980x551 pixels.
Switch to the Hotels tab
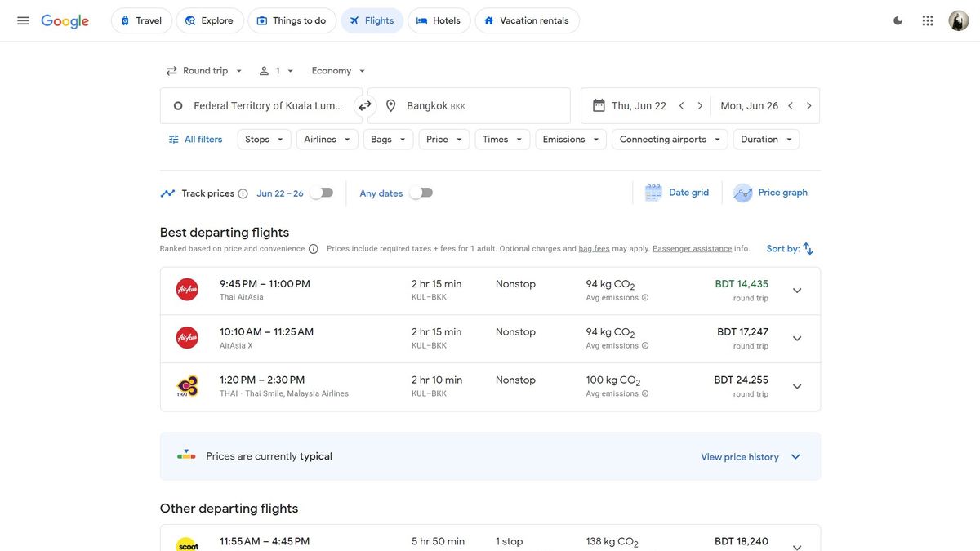(439, 20)
